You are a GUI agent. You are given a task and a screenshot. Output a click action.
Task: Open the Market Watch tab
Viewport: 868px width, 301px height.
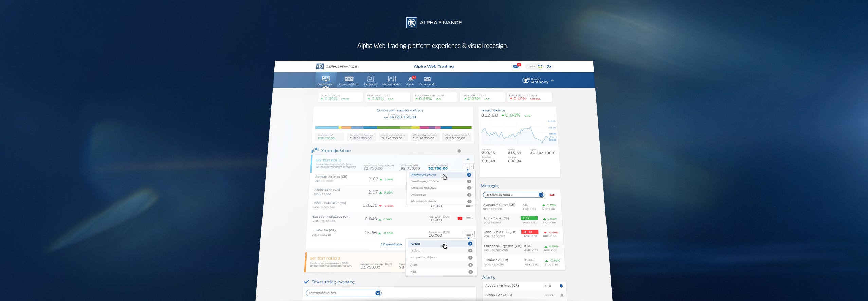392,81
